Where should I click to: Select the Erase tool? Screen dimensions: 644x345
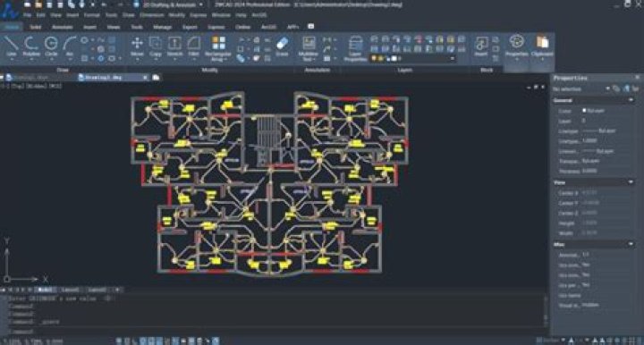point(282,46)
